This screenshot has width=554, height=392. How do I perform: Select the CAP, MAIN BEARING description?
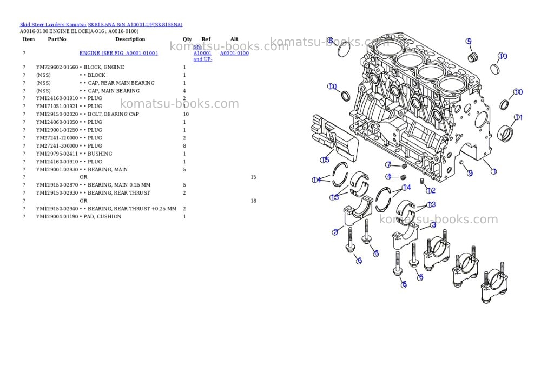coord(114,91)
